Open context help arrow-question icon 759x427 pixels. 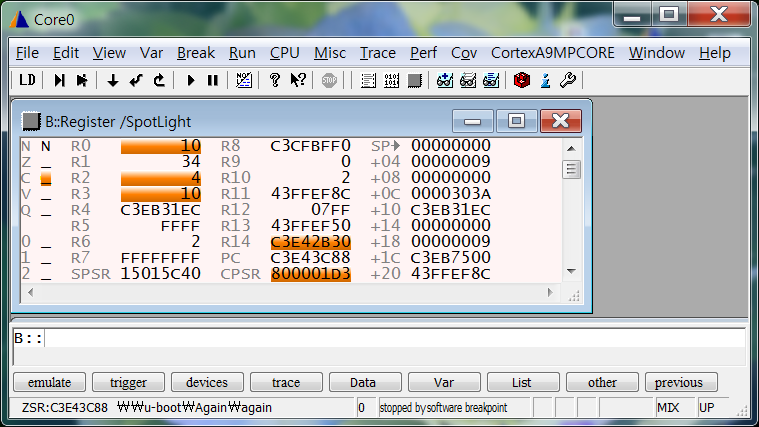pyautogui.click(x=297, y=80)
